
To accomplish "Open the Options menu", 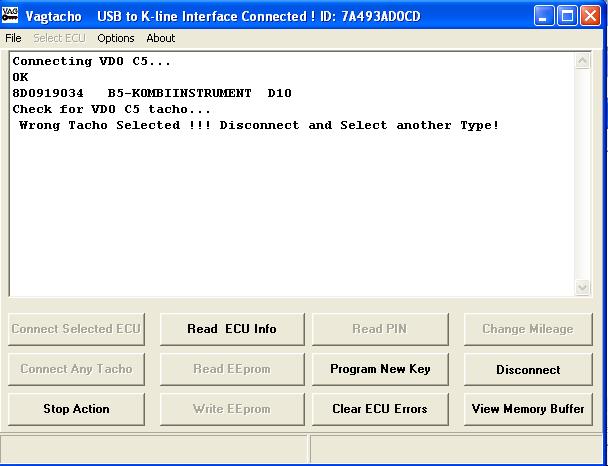I will click(116, 38).
